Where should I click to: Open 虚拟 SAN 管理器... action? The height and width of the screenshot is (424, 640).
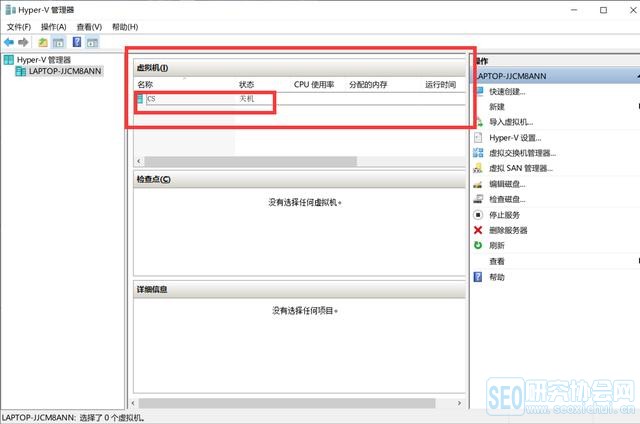click(x=521, y=168)
